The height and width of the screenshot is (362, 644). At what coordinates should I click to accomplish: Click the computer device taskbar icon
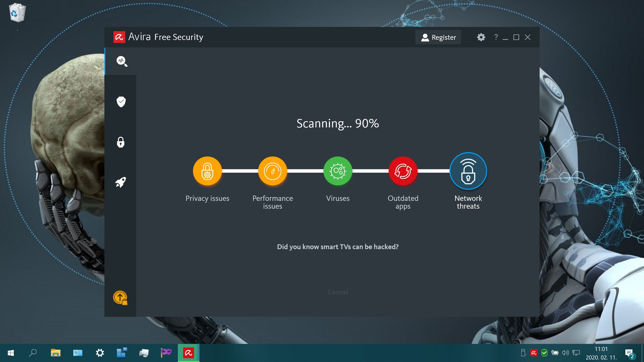coord(144,353)
